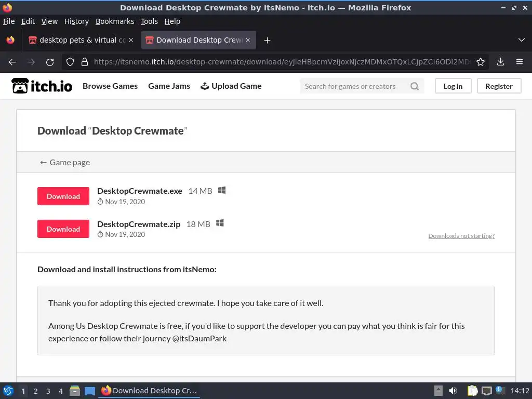Click DesktopCrewmate.zip file name
The image size is (532, 399).
(138, 224)
